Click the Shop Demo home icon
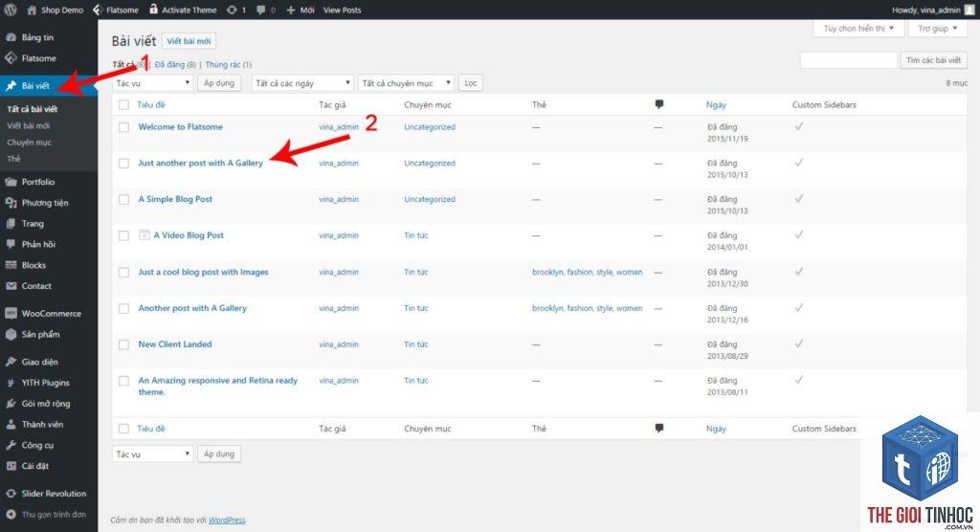The height and width of the screenshot is (532, 980). tap(32, 10)
